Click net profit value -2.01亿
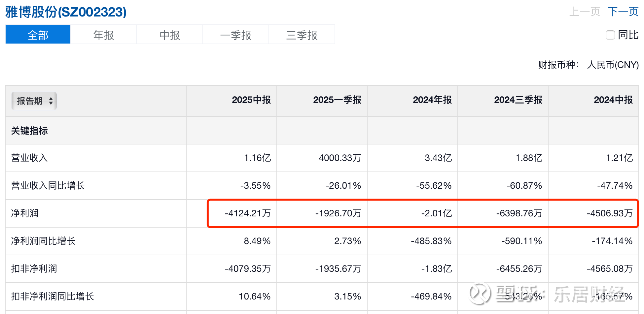The height and width of the screenshot is (314, 644). click(x=437, y=213)
